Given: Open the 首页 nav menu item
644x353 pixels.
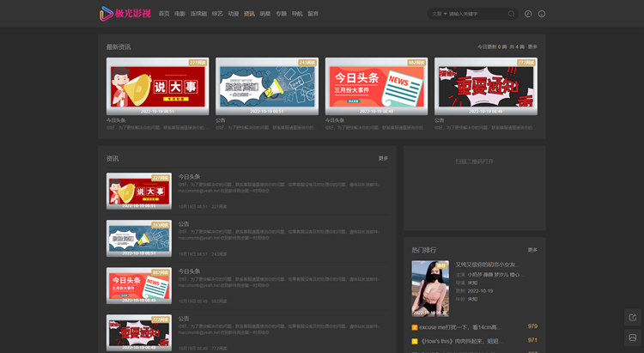Looking at the screenshot, I should pos(164,14).
